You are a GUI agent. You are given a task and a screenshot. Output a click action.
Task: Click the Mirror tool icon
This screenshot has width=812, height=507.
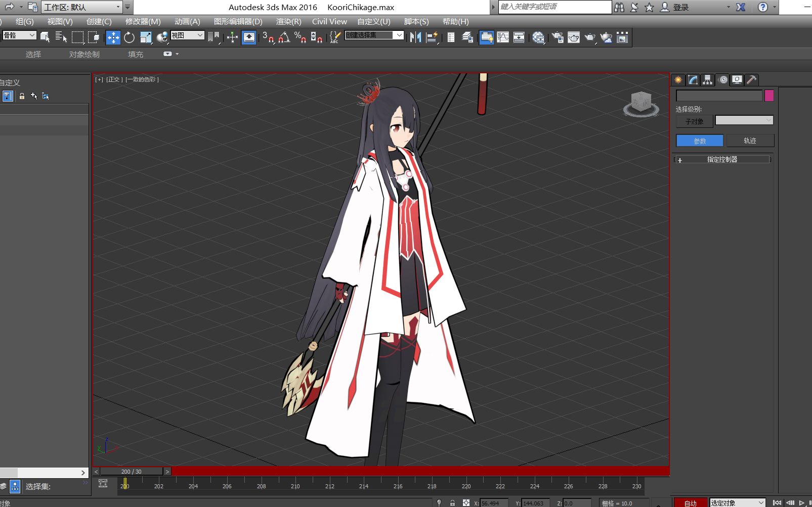pos(415,37)
